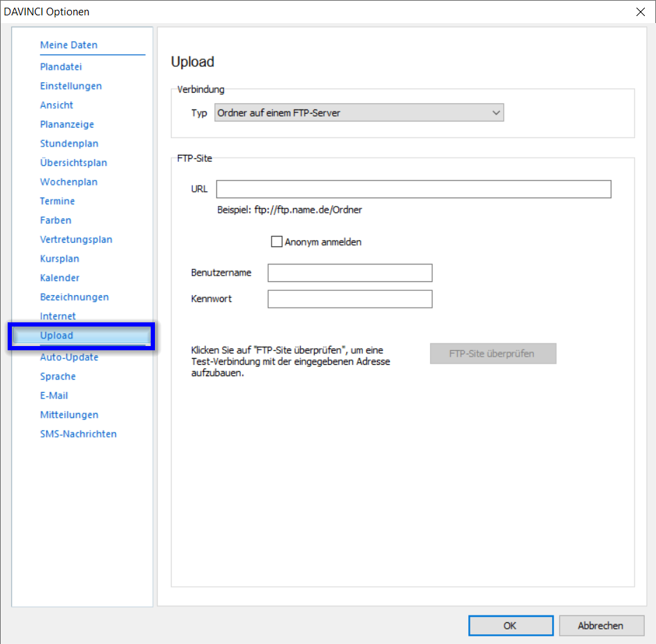Select Übersichtsplan in the sidebar

(x=73, y=163)
